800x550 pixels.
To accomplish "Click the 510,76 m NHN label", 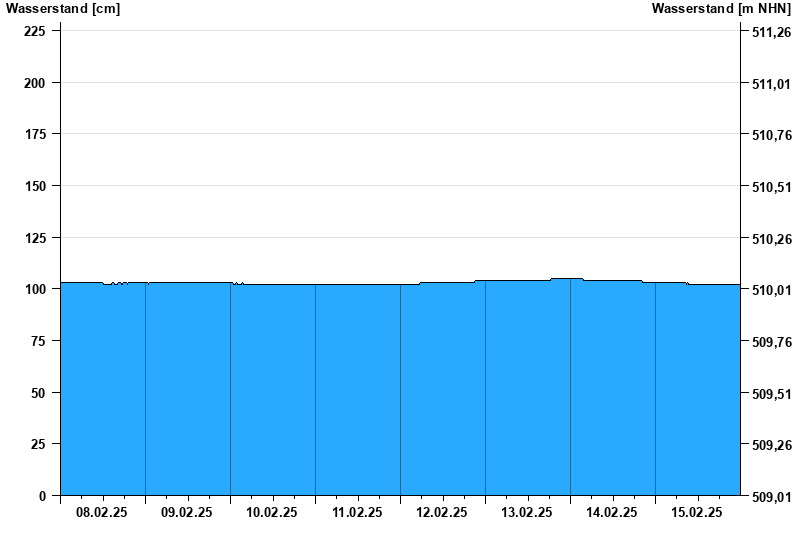I will tap(771, 135).
